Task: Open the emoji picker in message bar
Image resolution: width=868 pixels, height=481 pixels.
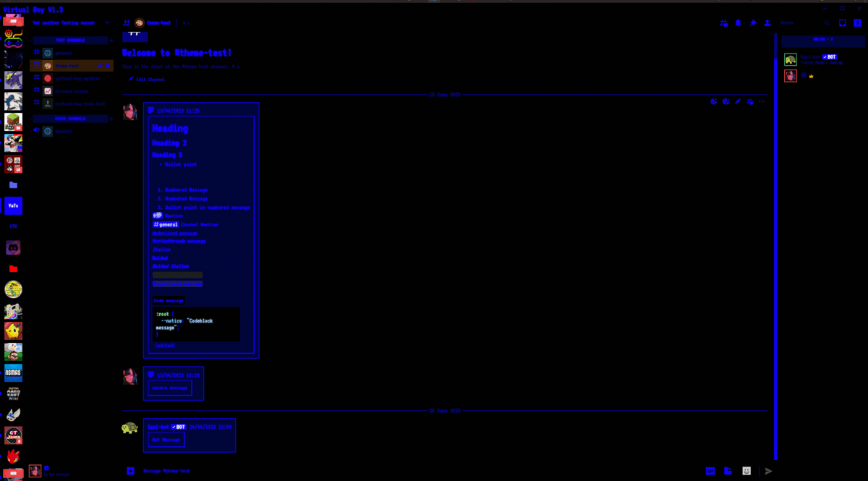Action: coord(746,471)
